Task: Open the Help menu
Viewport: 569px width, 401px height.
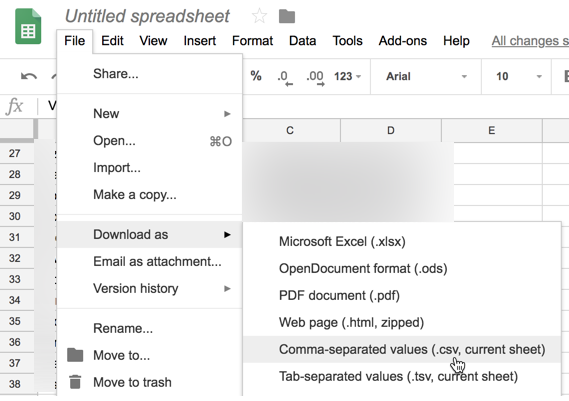Action: pyautogui.click(x=456, y=41)
